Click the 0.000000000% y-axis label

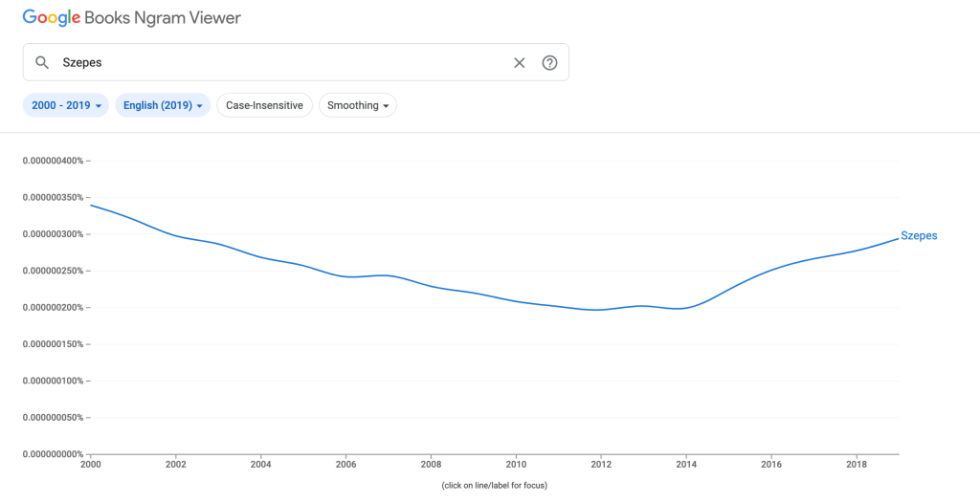pos(54,454)
